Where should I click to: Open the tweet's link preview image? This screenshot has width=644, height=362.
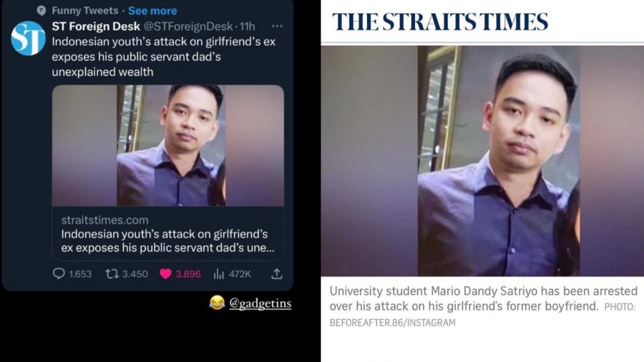(168, 145)
